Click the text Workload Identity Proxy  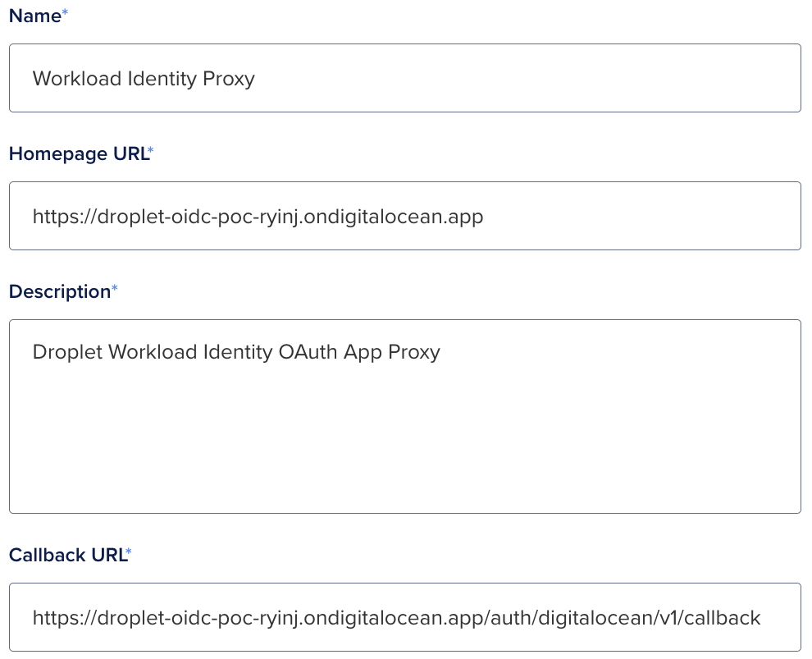pyautogui.click(x=144, y=78)
